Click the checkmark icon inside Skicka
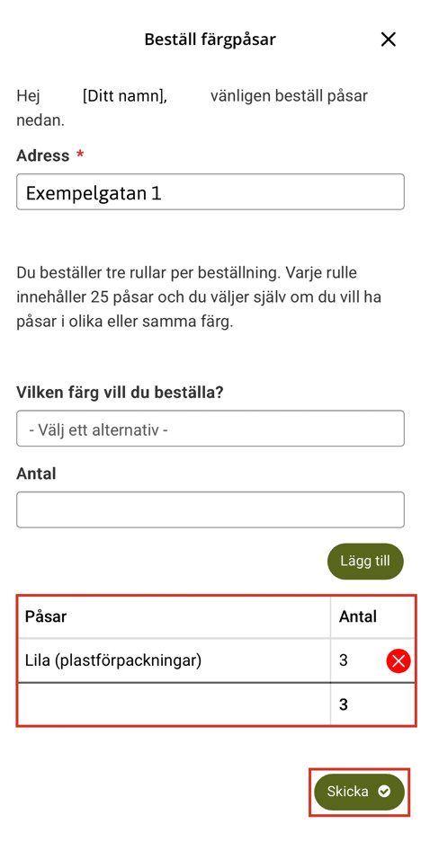The height and width of the screenshot is (868, 421). pos(384,792)
